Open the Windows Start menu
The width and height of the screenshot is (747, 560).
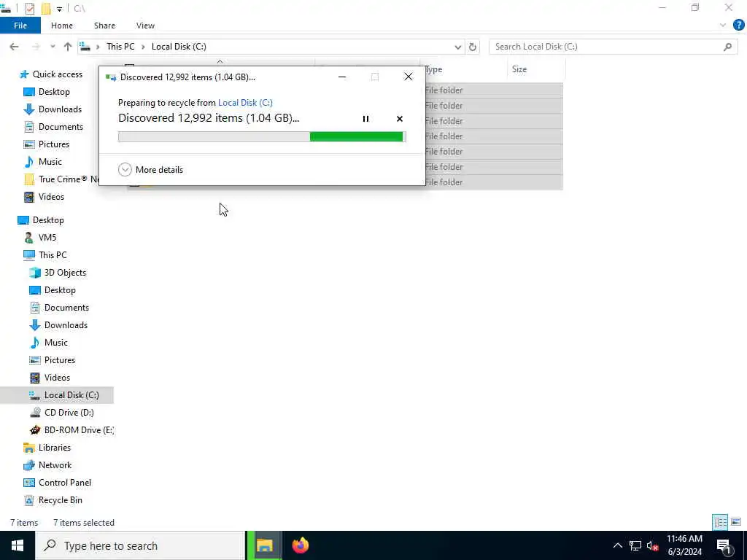pos(18,545)
